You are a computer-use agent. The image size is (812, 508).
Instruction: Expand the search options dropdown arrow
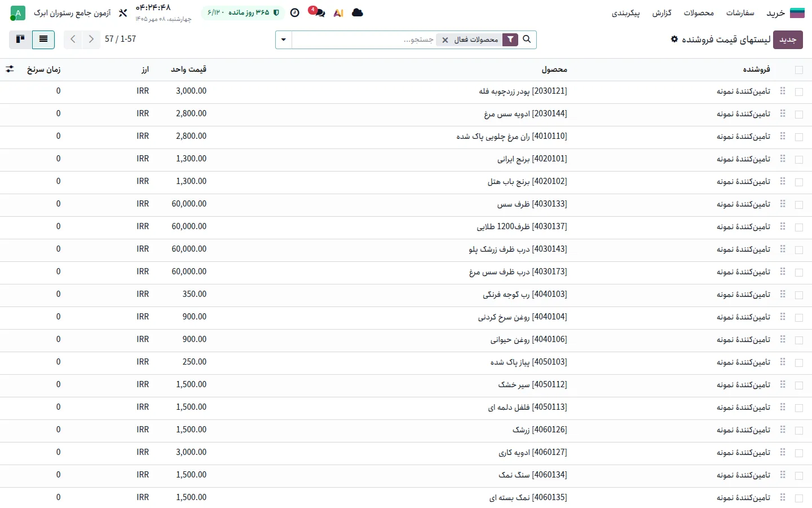click(x=284, y=40)
